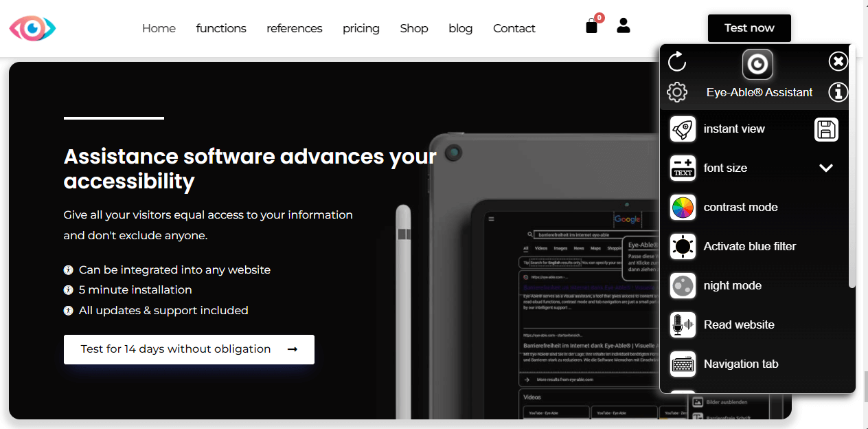Image resolution: width=868 pixels, height=429 pixels.
Task: Click the keyboard Navigation tab icon
Action: coord(683,364)
